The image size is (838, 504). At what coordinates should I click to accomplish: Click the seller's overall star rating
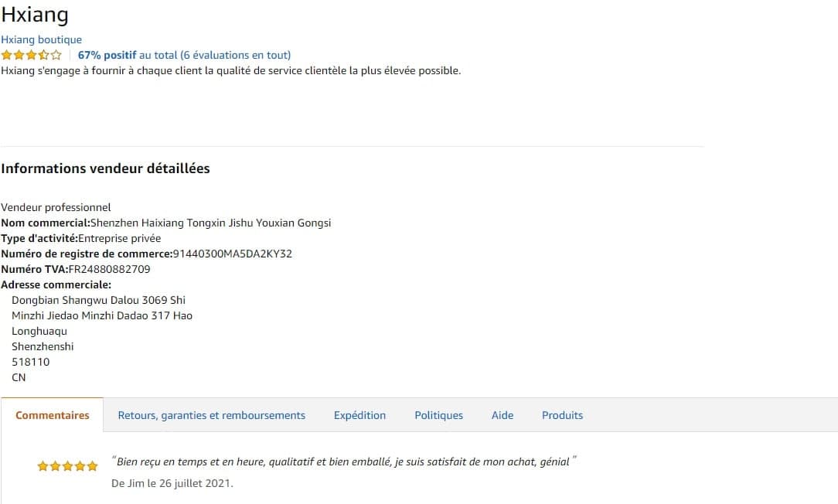coord(31,55)
